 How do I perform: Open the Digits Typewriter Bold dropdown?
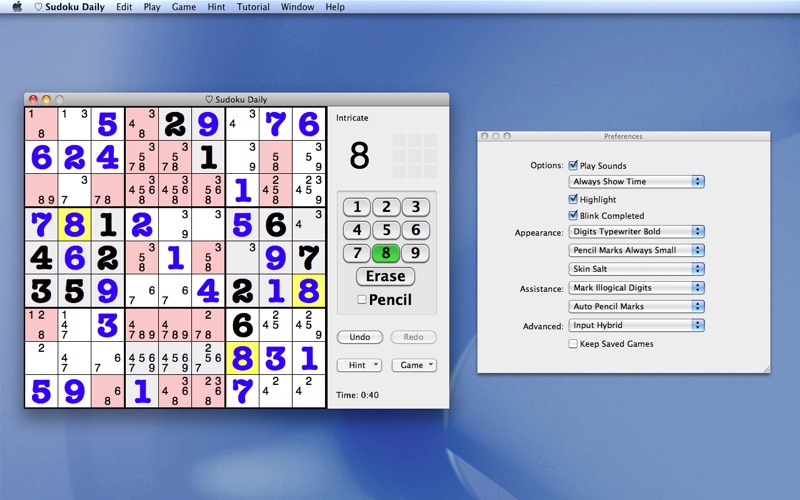[636, 231]
